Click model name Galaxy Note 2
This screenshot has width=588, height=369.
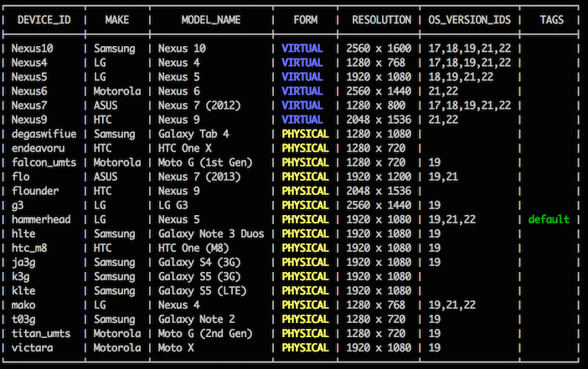[196, 319]
